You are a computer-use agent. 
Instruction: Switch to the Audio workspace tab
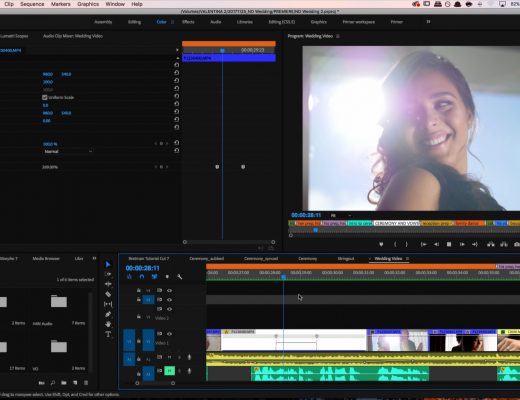point(215,22)
